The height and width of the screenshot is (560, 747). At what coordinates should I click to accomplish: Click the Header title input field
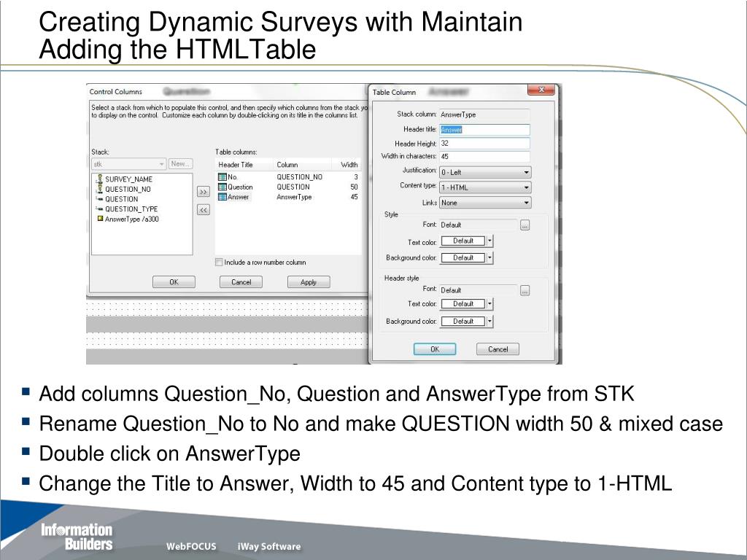tap(484, 130)
